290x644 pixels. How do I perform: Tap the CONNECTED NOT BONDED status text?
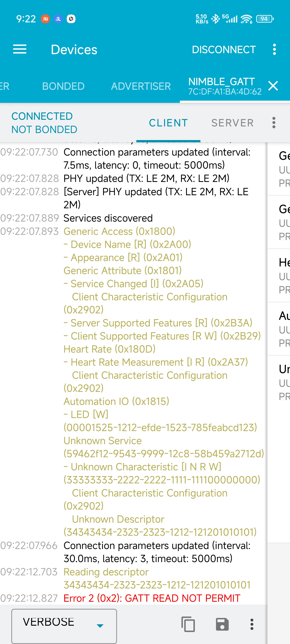tap(44, 123)
